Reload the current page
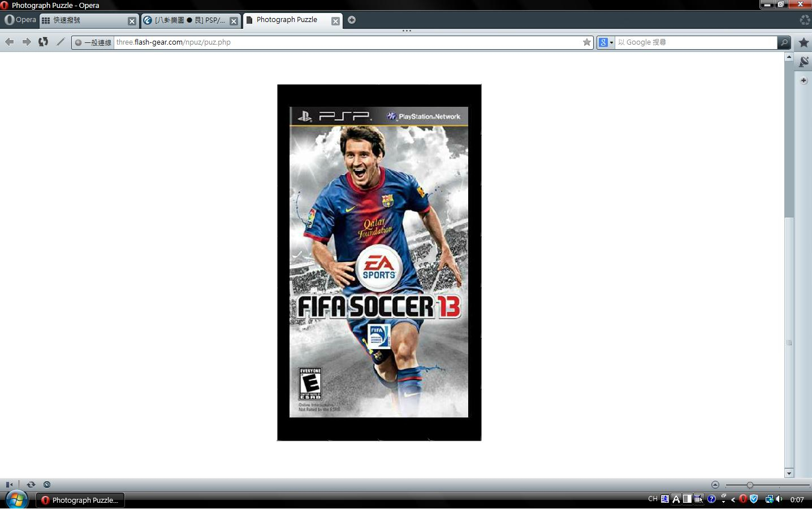812x509 pixels. point(43,42)
